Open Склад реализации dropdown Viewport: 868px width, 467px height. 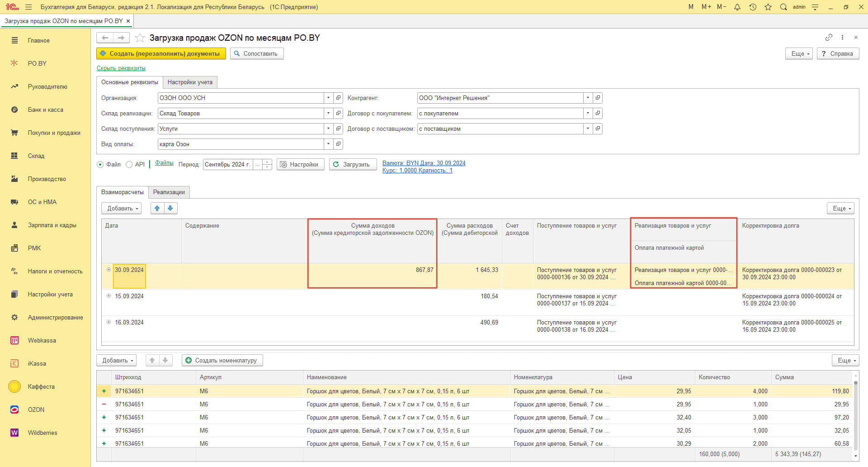tap(329, 113)
